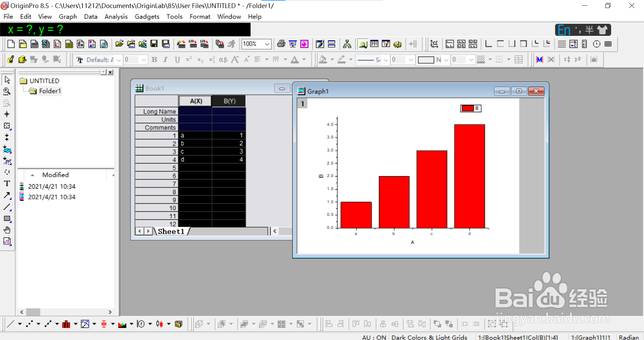Select the Data Reader tool
644x340 pixels.
point(7,126)
